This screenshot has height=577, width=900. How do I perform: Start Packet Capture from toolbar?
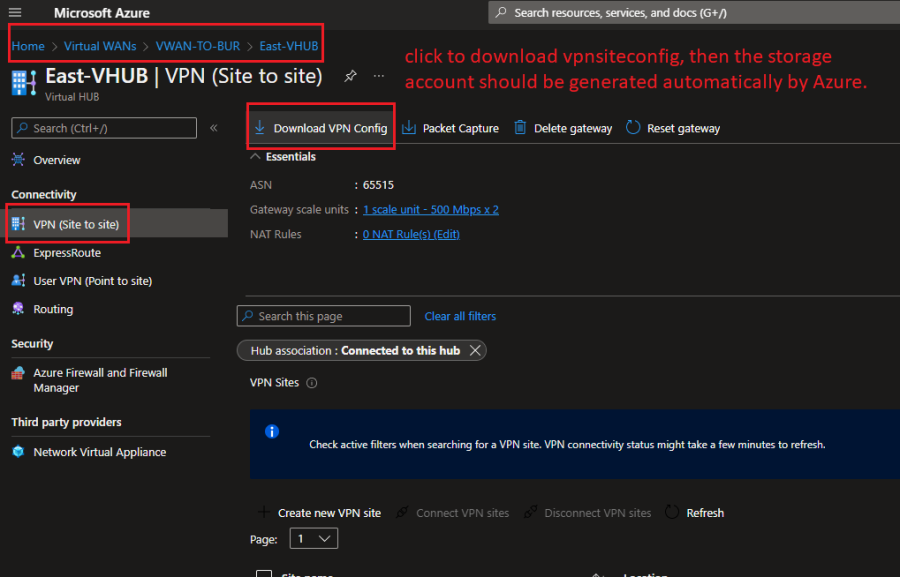[450, 128]
